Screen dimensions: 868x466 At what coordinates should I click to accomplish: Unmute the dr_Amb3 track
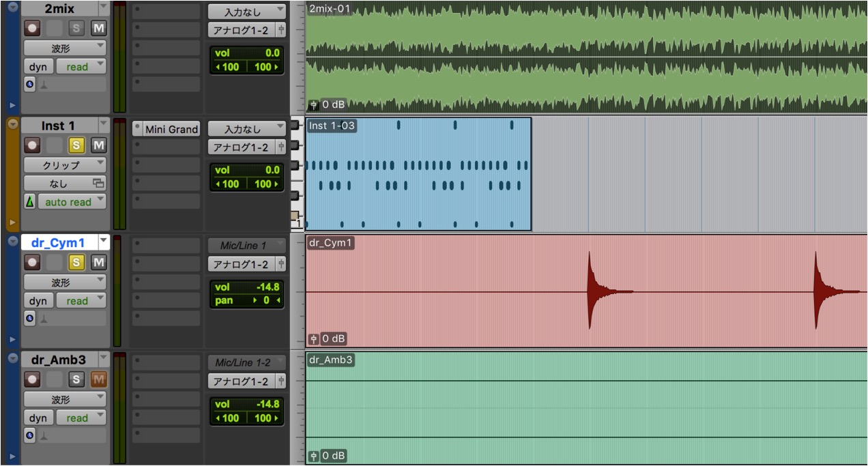pyautogui.click(x=99, y=379)
